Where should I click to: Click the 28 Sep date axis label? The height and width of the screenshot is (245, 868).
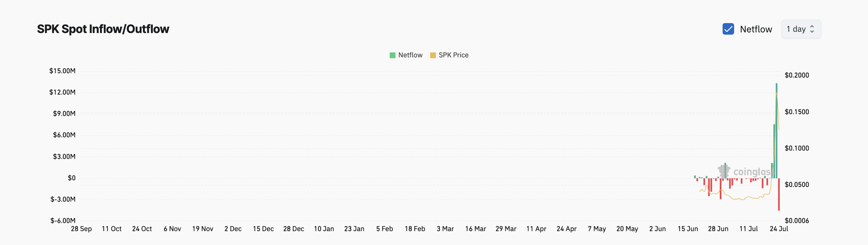(81, 229)
